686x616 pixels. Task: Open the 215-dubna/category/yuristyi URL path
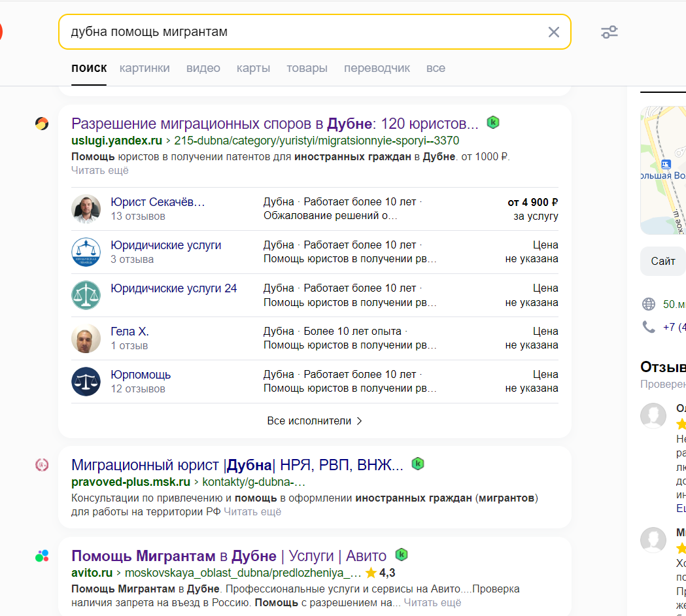317,141
